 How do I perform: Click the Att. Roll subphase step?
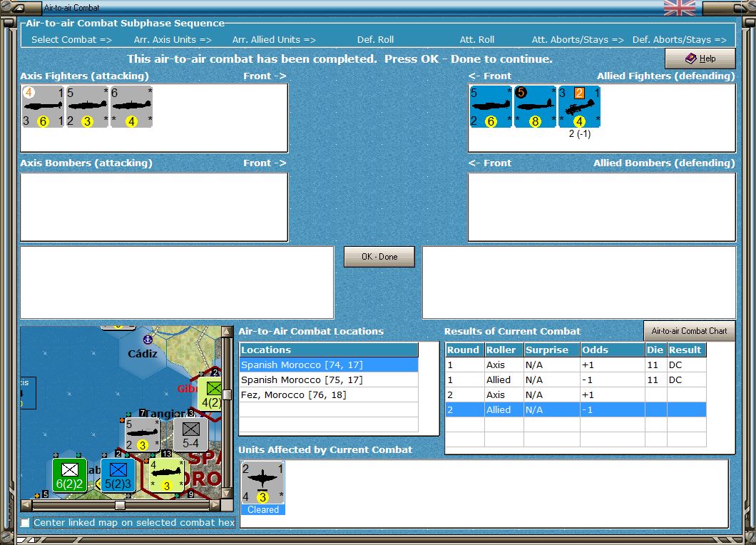(x=477, y=39)
